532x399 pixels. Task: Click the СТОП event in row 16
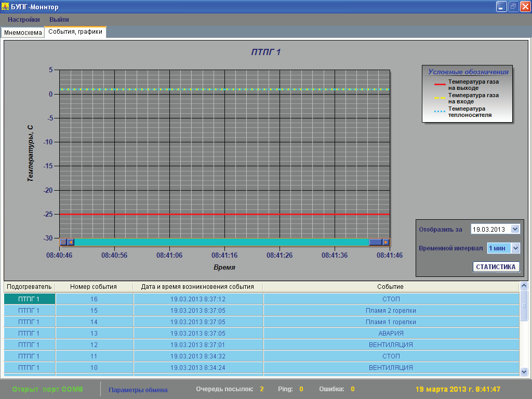391,299
